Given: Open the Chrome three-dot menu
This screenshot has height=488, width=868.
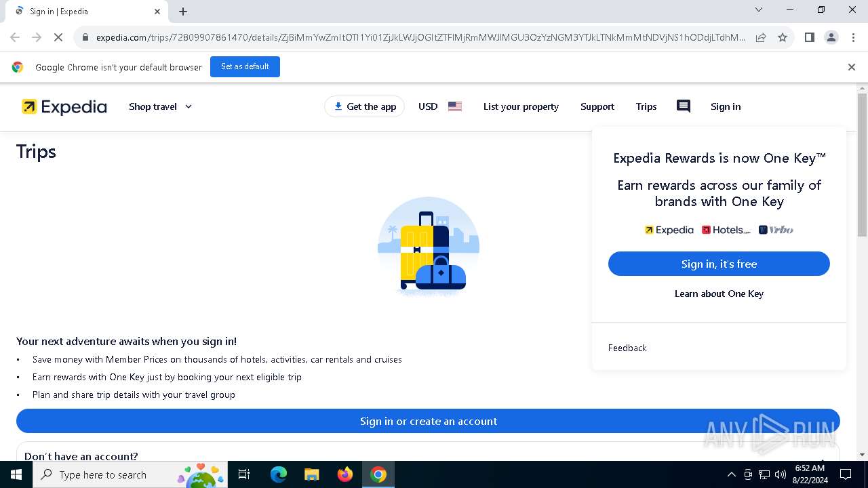Looking at the screenshot, I should tap(852, 37).
